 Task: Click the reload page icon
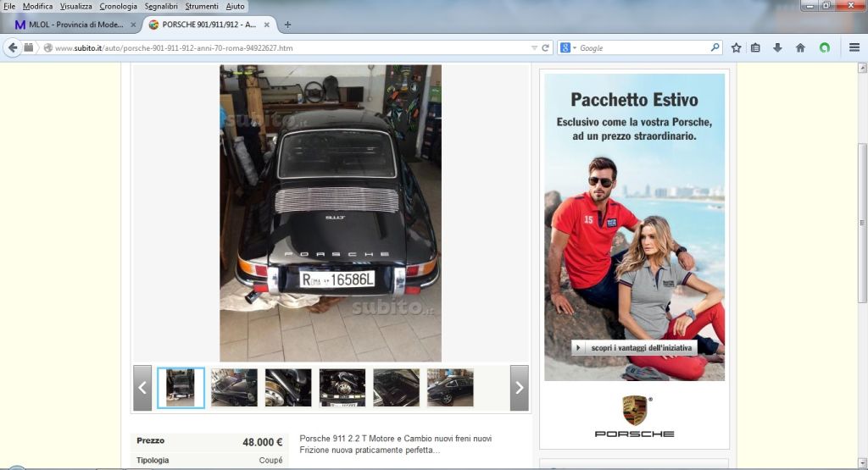pos(545,48)
